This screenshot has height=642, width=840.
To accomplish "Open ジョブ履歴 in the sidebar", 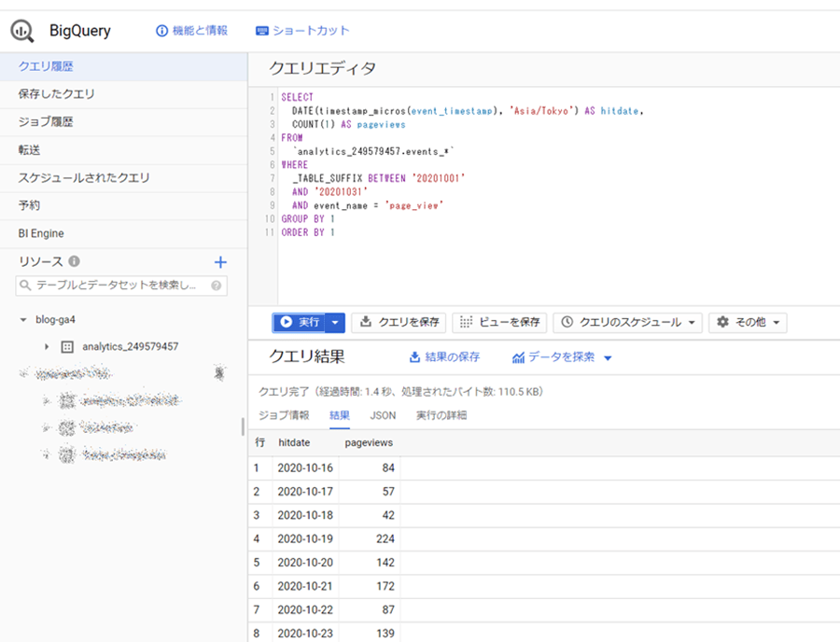I will pos(124,122).
